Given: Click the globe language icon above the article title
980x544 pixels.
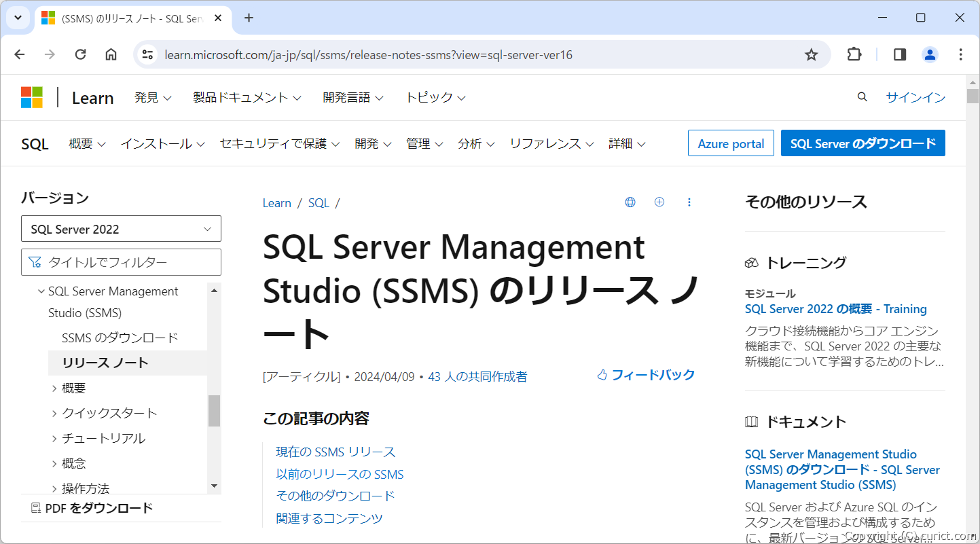Looking at the screenshot, I should [630, 202].
